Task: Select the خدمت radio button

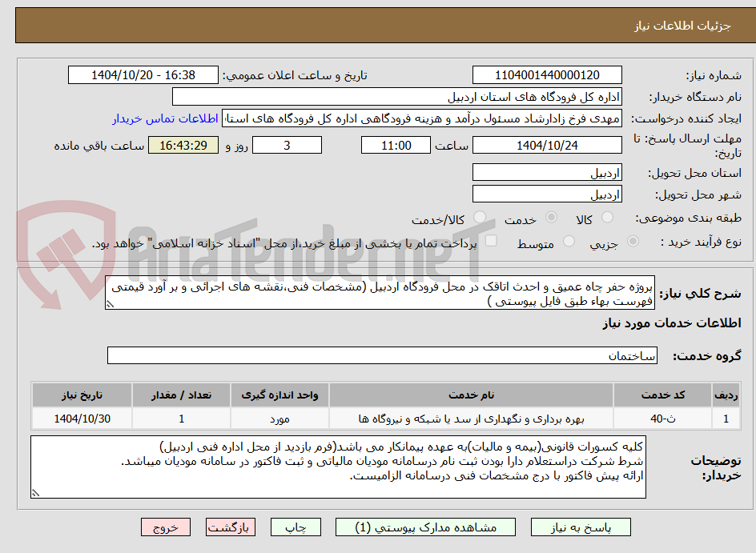Action: pos(549,215)
